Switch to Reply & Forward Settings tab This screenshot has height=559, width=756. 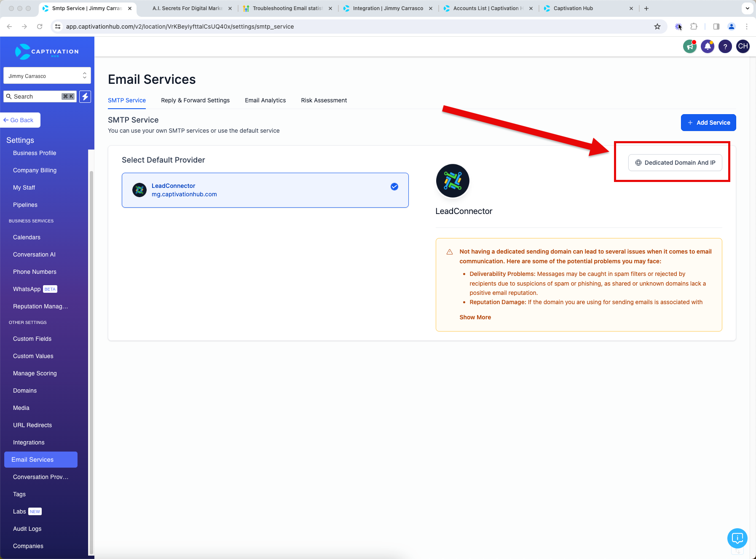195,100
